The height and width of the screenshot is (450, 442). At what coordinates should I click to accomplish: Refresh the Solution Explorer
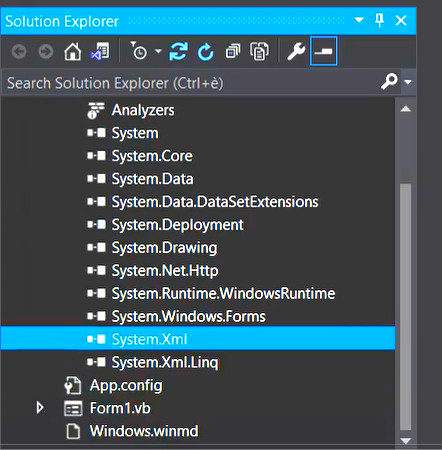pyautogui.click(x=205, y=52)
